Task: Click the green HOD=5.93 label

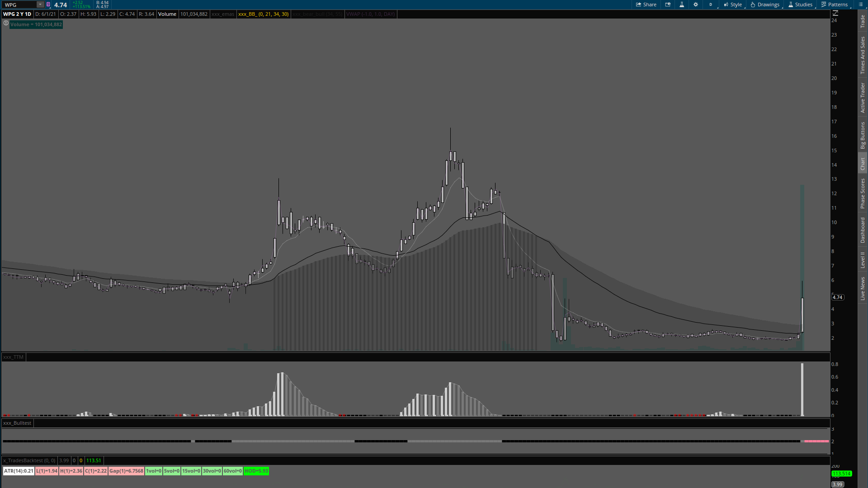Action: tap(256, 471)
